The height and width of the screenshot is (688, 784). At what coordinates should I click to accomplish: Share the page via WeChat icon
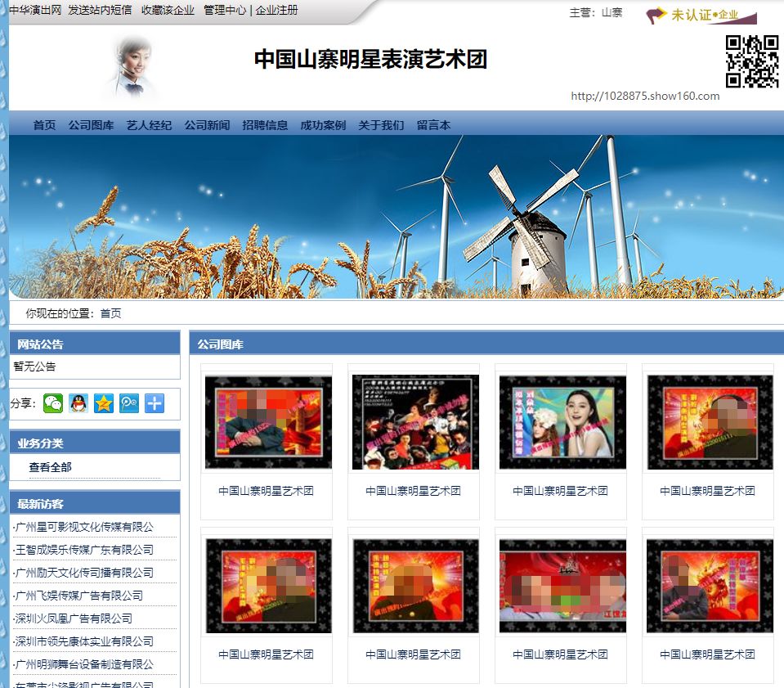pyautogui.click(x=53, y=403)
